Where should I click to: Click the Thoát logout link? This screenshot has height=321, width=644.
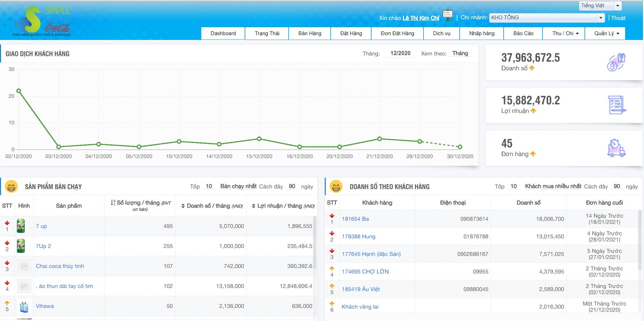pos(618,18)
